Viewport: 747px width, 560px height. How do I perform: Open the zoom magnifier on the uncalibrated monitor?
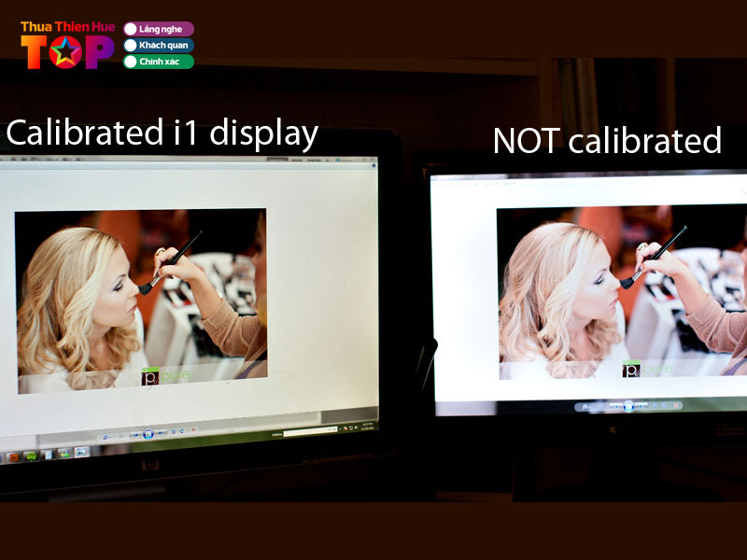coord(586,406)
